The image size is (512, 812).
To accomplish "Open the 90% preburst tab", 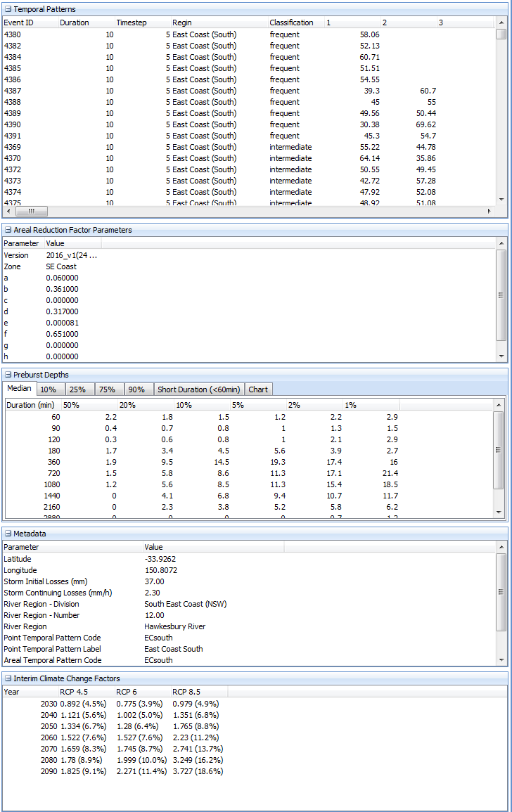I will click(x=137, y=389).
